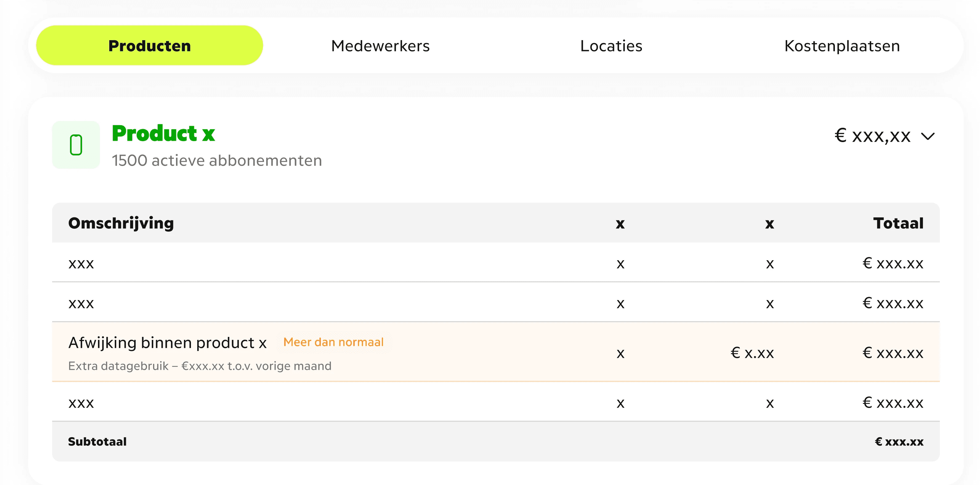This screenshot has height=485, width=980.
Task: Click the Product x heading
Action: pos(164,133)
